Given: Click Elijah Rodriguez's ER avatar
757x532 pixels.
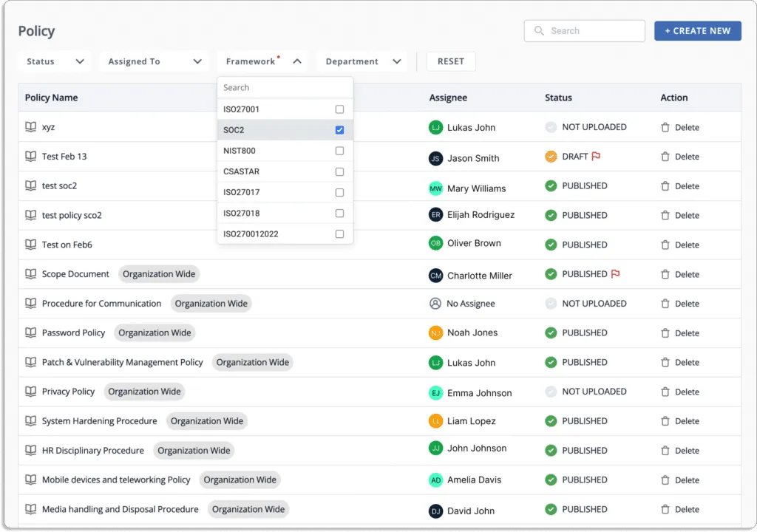Looking at the screenshot, I should click(x=435, y=215).
